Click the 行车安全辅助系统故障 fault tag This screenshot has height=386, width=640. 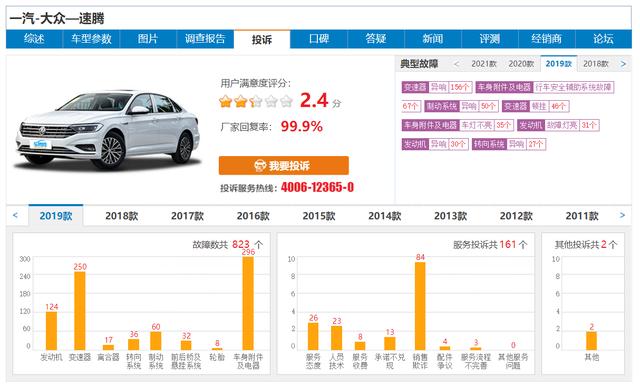pyautogui.click(x=544, y=87)
